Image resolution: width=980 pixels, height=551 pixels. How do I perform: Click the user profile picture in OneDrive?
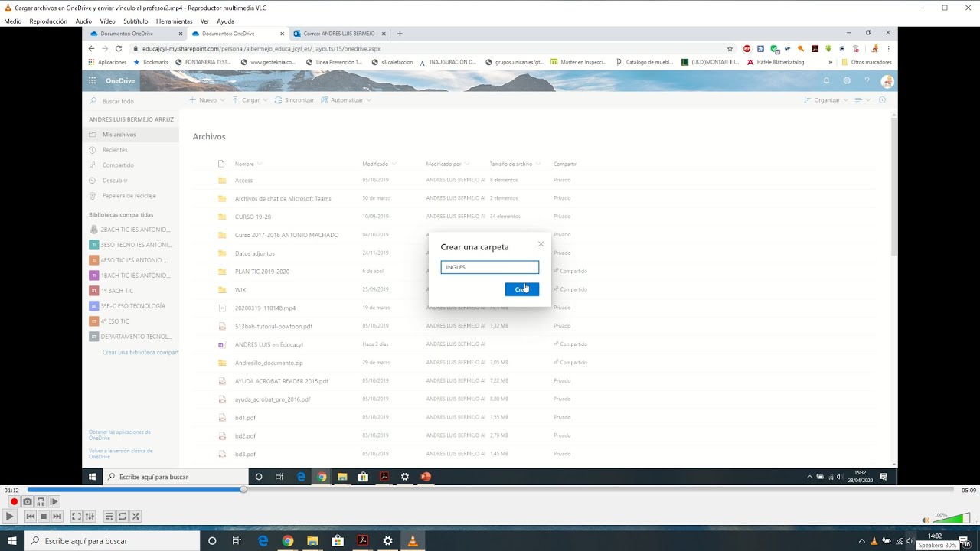tap(887, 81)
